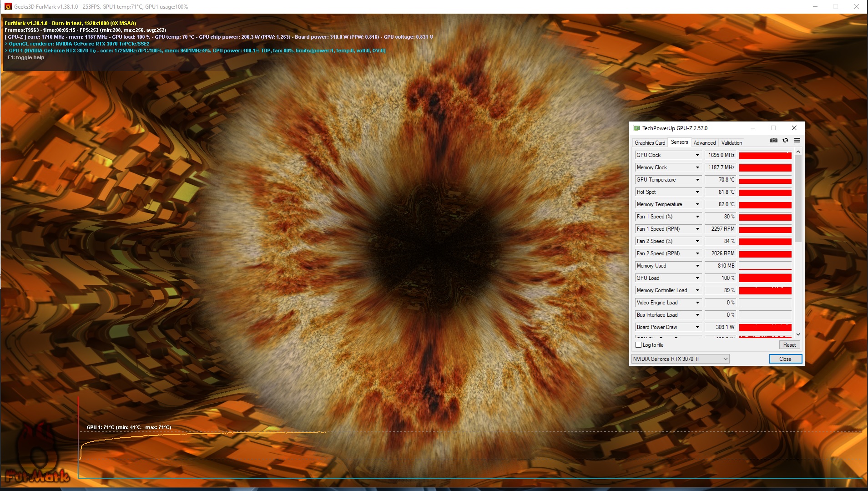Click the GPU-Z scrollbar up arrow

pyautogui.click(x=798, y=152)
